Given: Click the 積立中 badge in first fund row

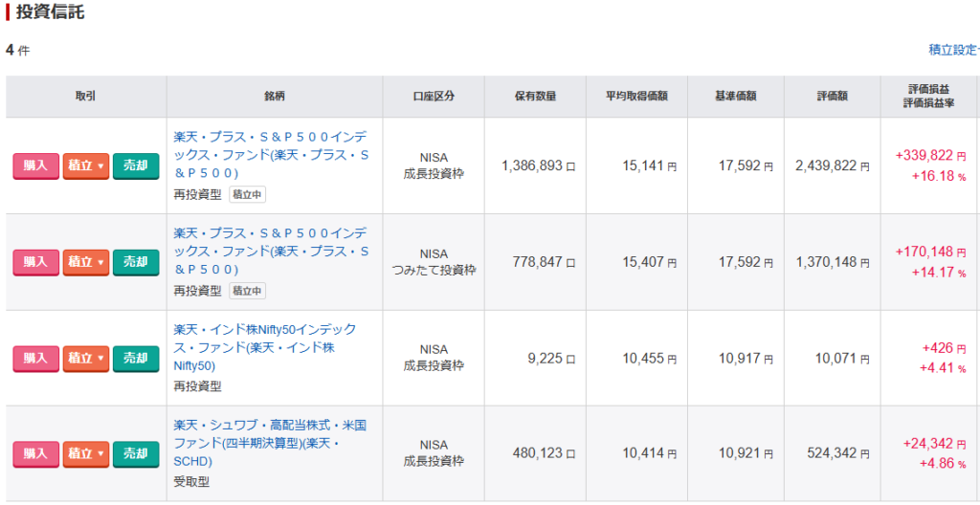Looking at the screenshot, I should [x=247, y=194].
